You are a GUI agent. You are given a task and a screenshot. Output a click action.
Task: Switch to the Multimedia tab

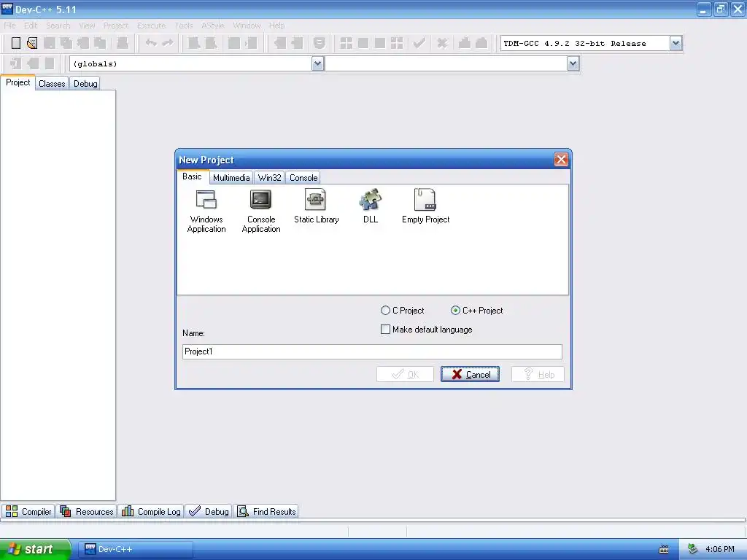point(231,178)
